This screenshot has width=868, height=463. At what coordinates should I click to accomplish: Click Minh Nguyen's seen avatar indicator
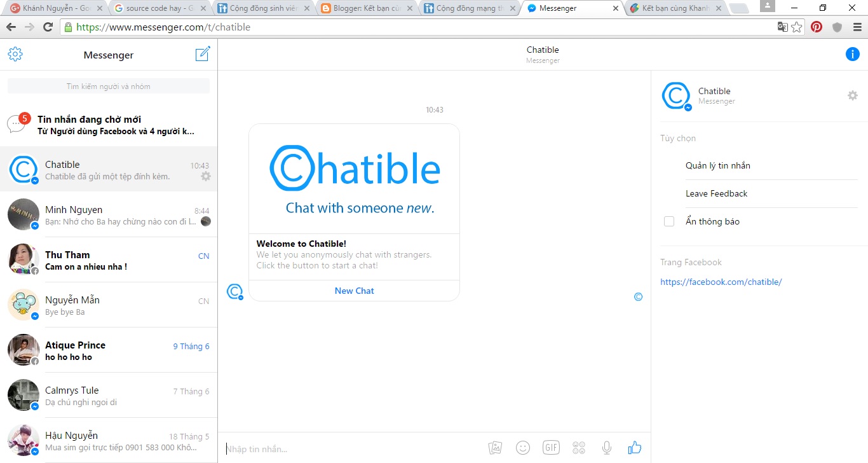(x=206, y=221)
